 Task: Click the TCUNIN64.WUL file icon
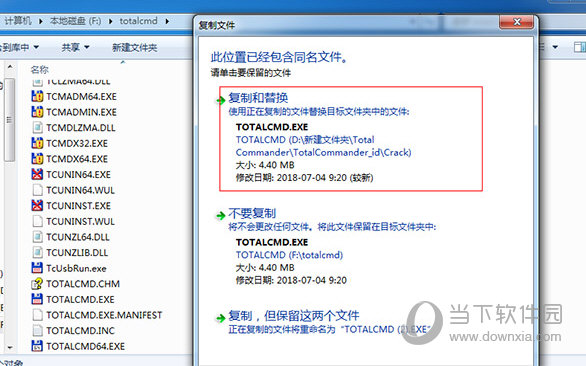tap(37, 190)
